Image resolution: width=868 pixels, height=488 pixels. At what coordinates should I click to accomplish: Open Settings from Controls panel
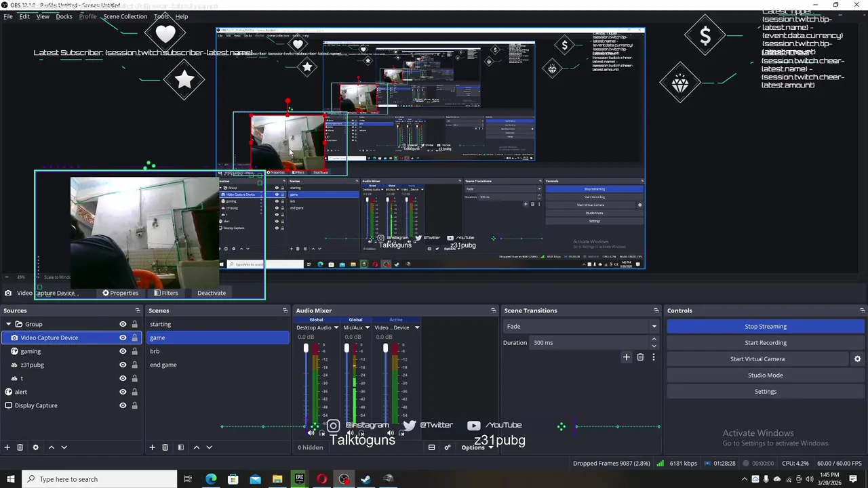click(x=766, y=392)
